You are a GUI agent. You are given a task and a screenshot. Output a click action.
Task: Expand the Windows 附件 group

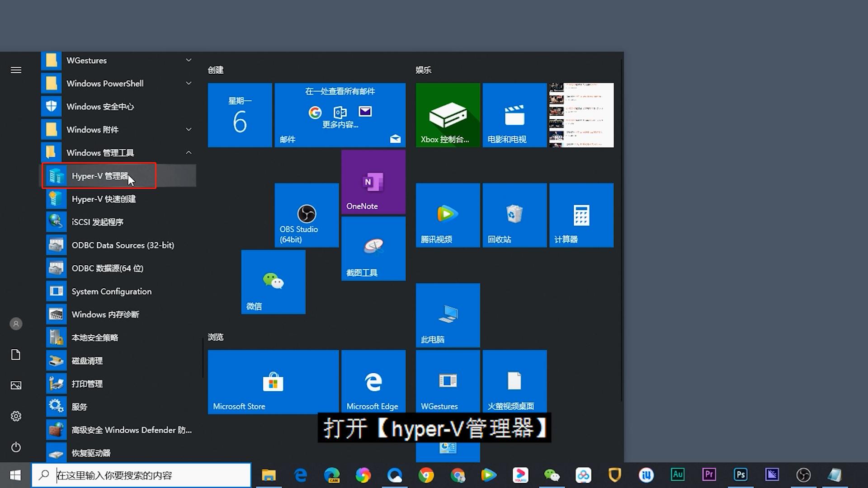tap(189, 130)
